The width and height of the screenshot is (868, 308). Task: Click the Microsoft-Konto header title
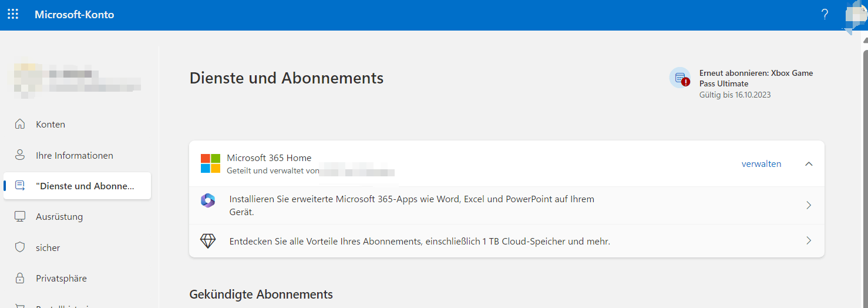[x=75, y=15]
